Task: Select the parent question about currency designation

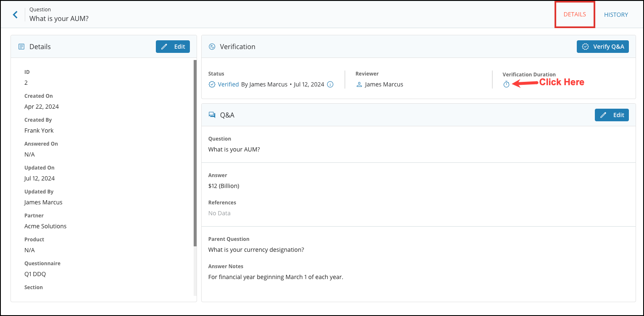Action: [x=256, y=249]
